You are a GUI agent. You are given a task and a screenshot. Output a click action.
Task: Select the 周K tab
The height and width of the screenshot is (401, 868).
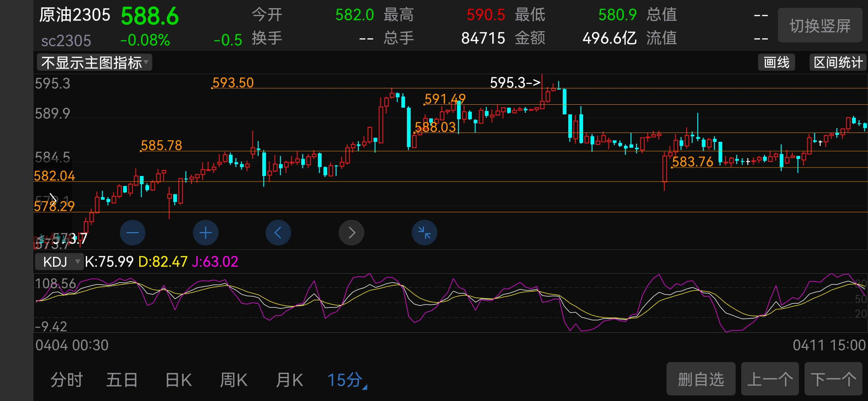(x=234, y=380)
